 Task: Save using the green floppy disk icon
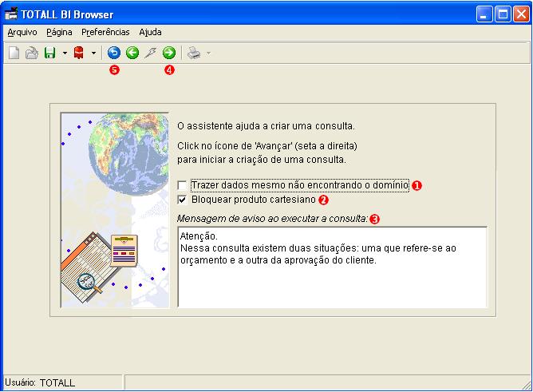pos(50,53)
